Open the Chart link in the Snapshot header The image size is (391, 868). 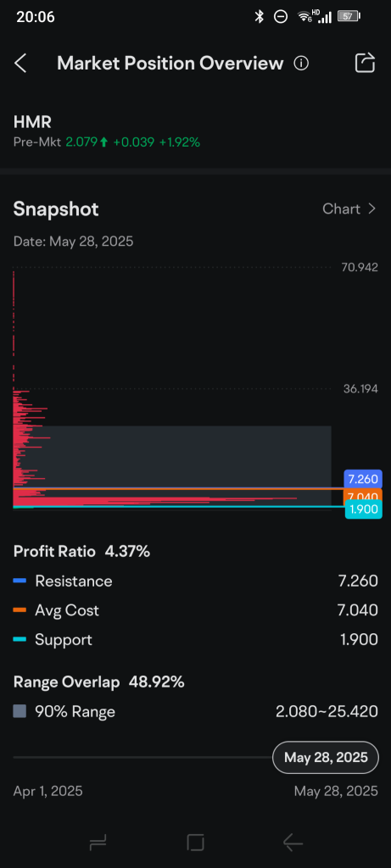(341, 209)
